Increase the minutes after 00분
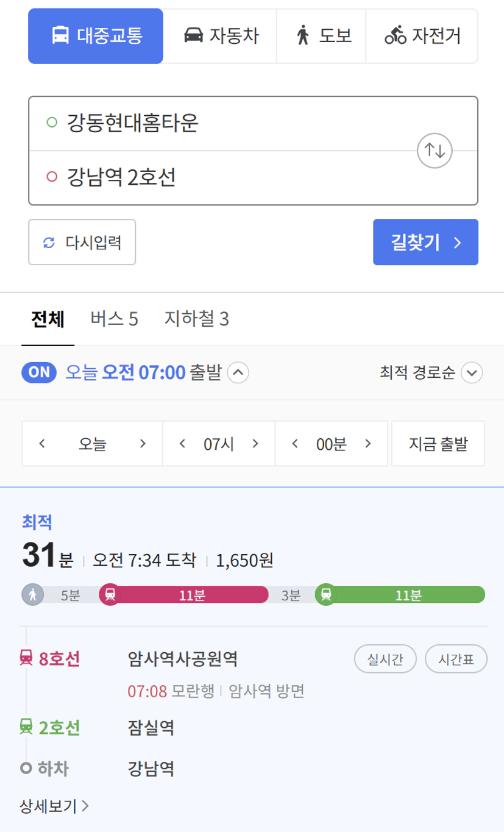The width and height of the screenshot is (504, 832). click(x=367, y=444)
